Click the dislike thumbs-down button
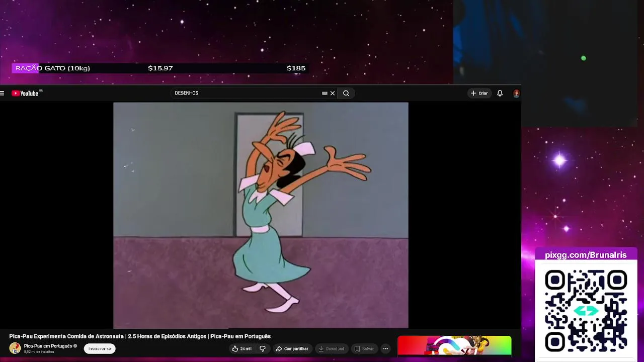The width and height of the screenshot is (644, 362). tap(262, 348)
